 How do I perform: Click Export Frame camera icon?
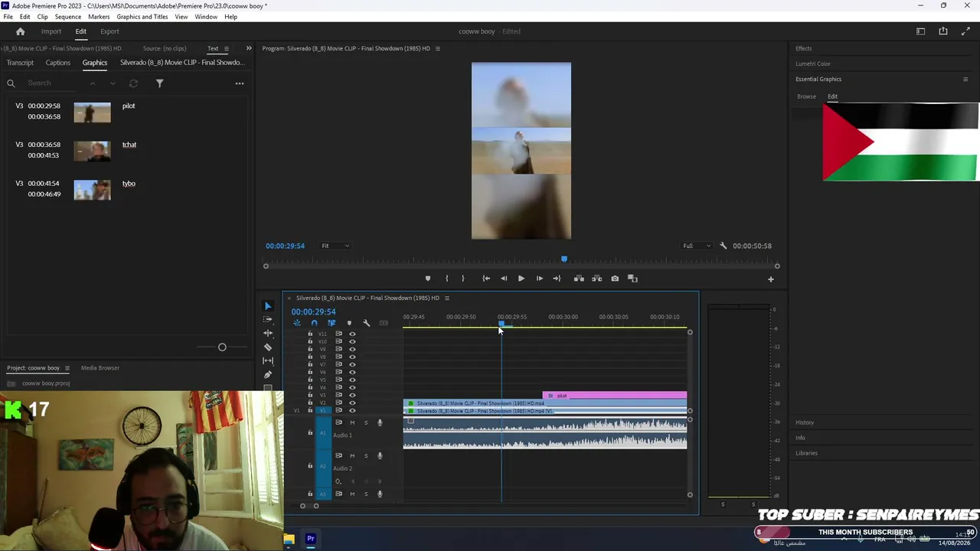(615, 279)
